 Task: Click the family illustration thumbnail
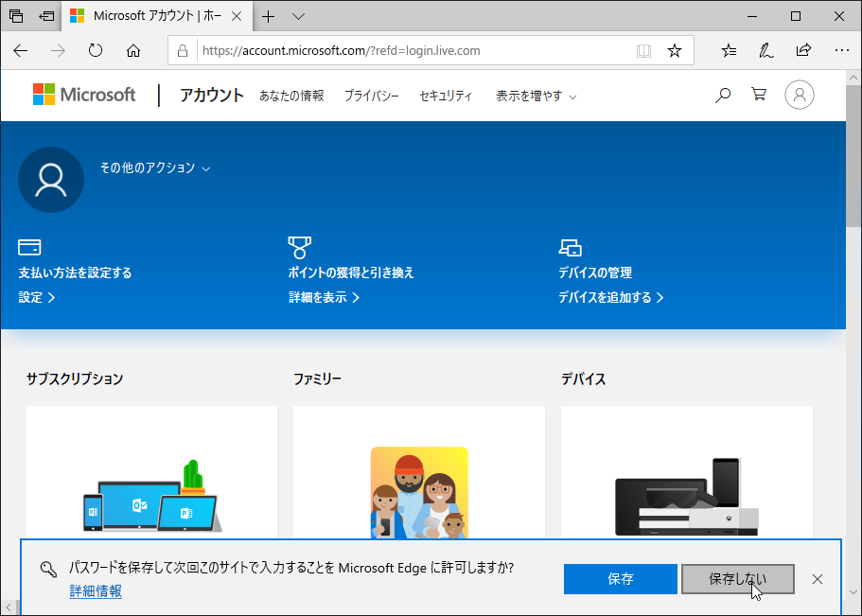419,492
